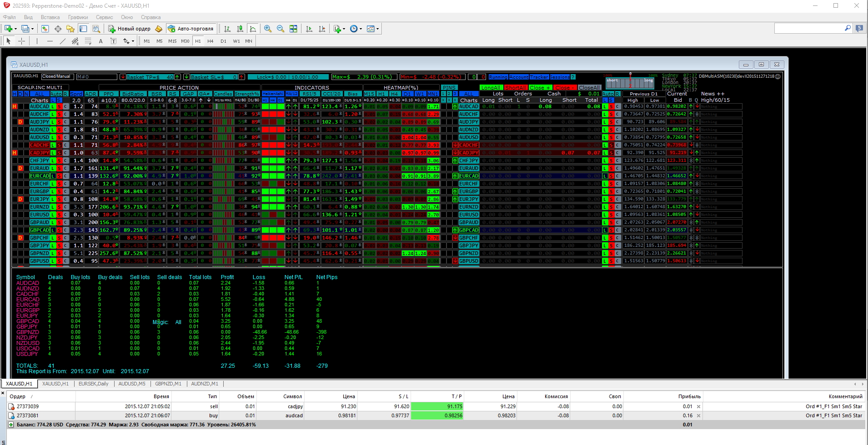Image resolution: width=868 pixels, height=445 pixels.
Task: Enable chart auto scroll icon
Action: click(x=309, y=29)
